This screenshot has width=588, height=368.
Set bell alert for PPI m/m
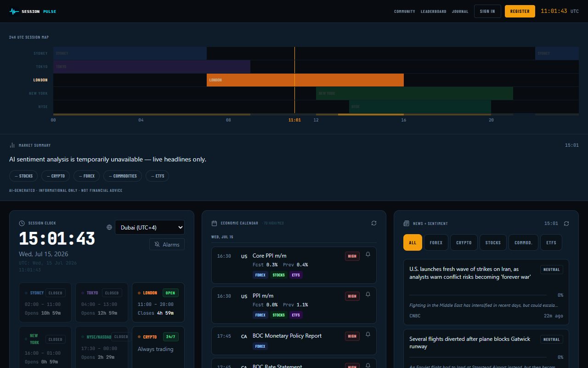pyautogui.click(x=368, y=294)
